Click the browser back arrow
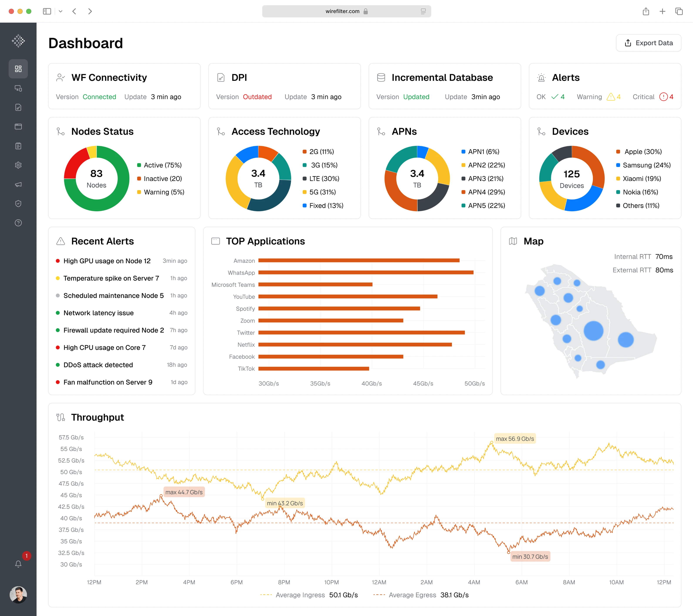 click(x=74, y=11)
